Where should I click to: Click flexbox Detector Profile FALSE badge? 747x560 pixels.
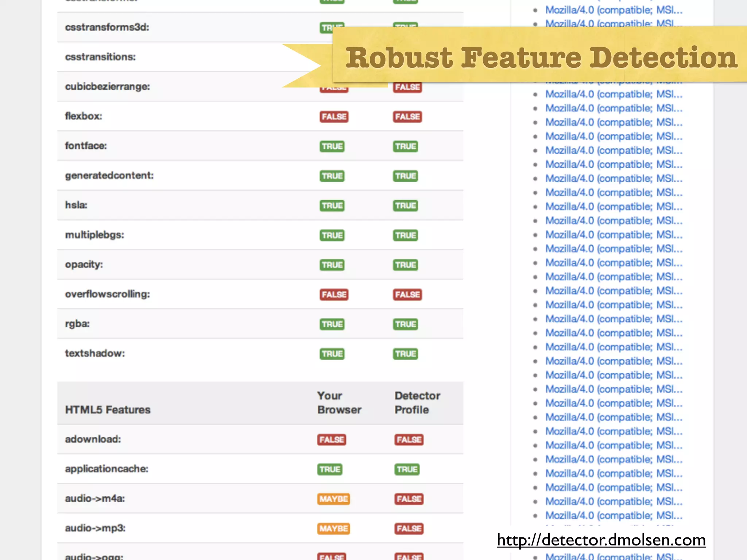(407, 117)
